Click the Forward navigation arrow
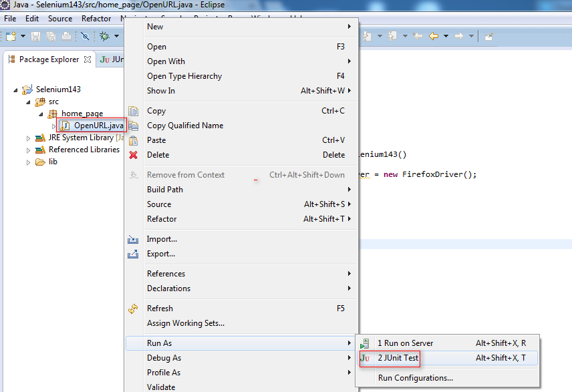The width and height of the screenshot is (572, 392). [x=459, y=36]
